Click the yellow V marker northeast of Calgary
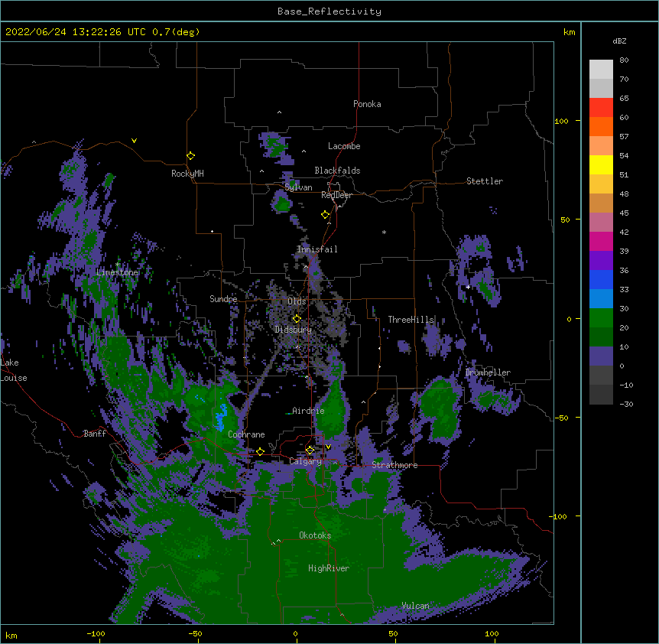Image resolution: width=659 pixels, height=644 pixels. [328, 447]
